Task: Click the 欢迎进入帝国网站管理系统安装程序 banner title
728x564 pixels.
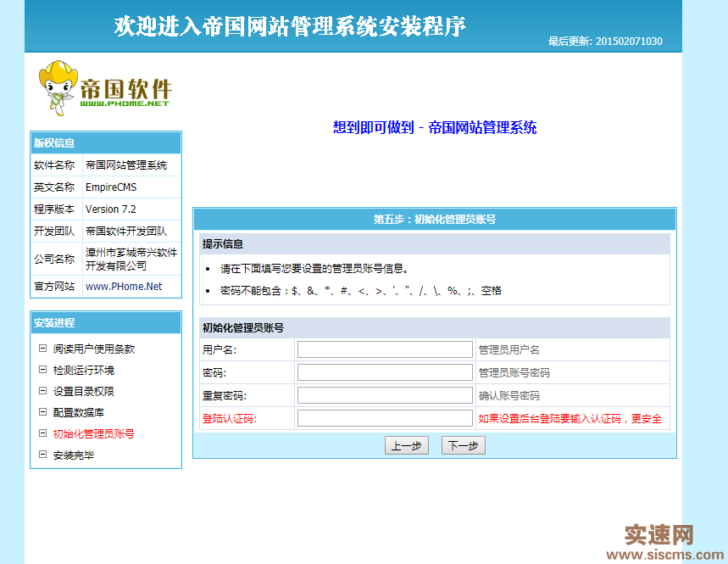Action: (x=290, y=26)
